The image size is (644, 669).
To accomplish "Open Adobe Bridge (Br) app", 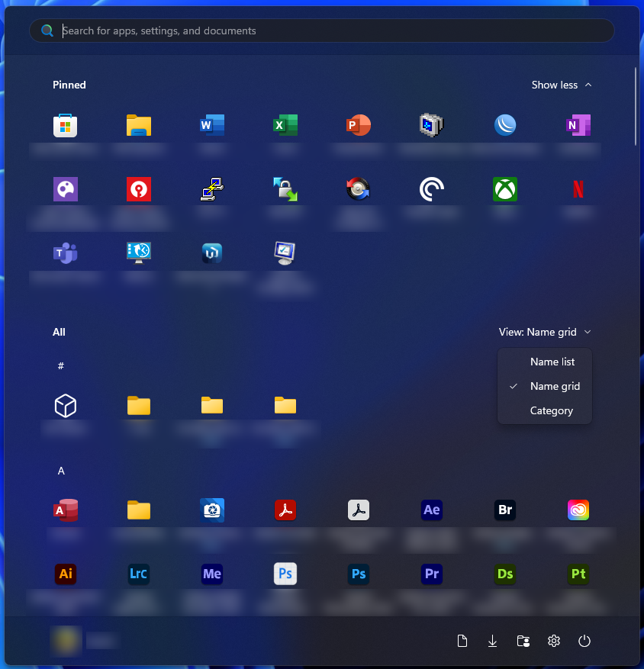I will click(x=505, y=510).
